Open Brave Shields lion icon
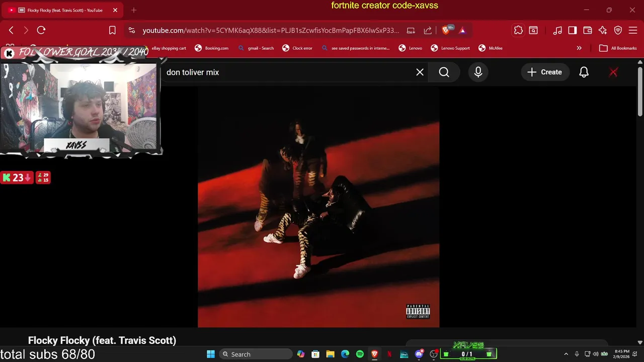 pyautogui.click(x=446, y=30)
